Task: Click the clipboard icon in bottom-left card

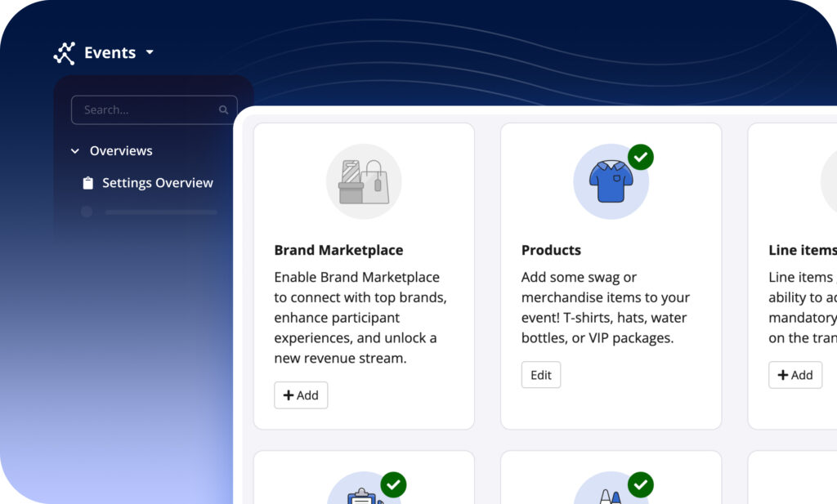Action: [362, 496]
